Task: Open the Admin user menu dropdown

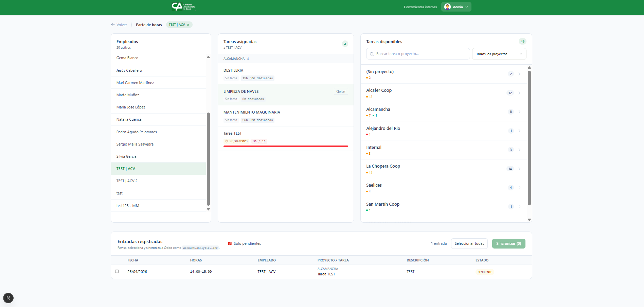Action: point(467,7)
